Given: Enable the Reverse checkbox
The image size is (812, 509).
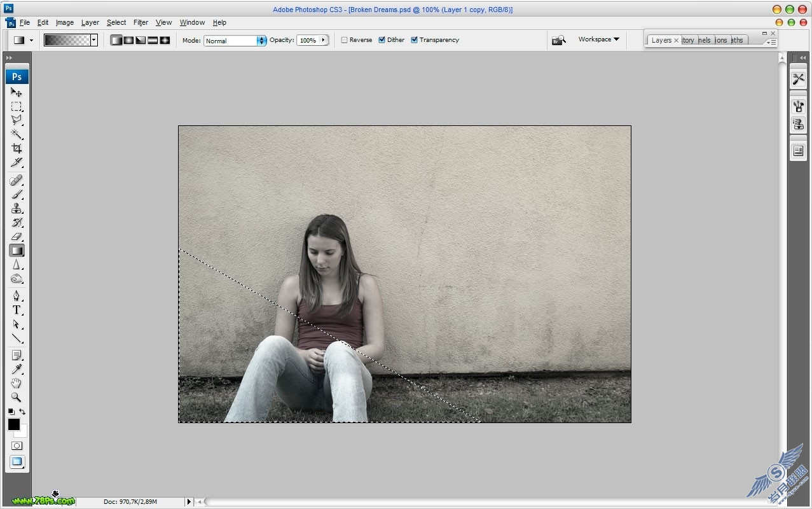Looking at the screenshot, I should point(344,40).
